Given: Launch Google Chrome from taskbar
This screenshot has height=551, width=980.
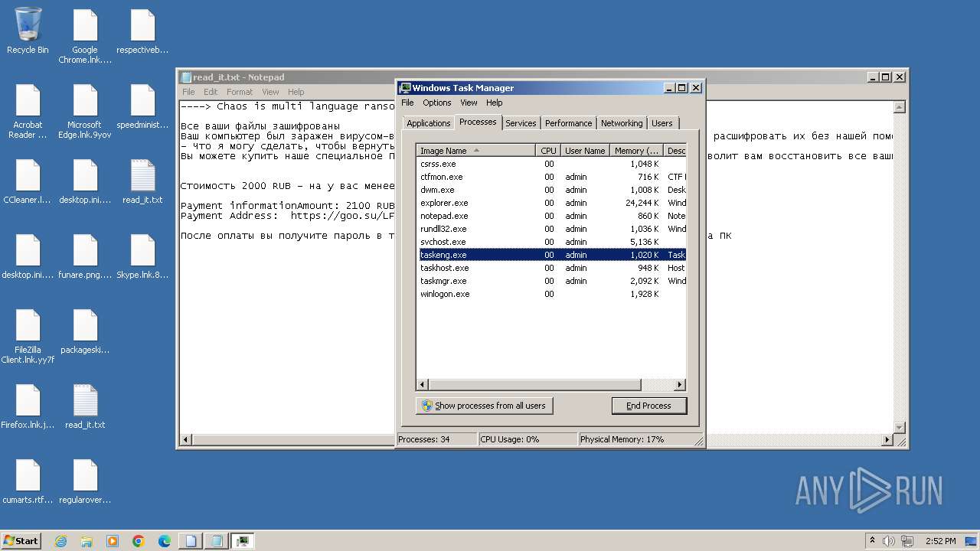Looking at the screenshot, I should tap(139, 541).
